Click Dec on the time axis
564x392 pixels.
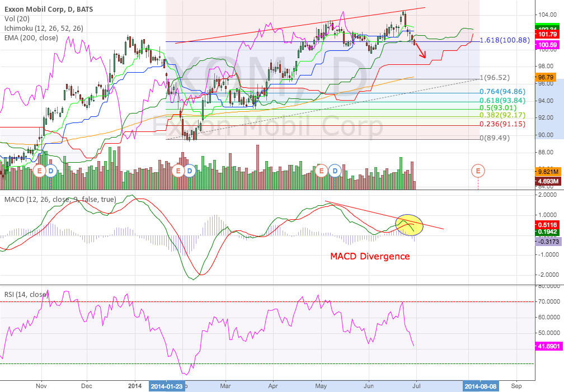click(x=87, y=386)
